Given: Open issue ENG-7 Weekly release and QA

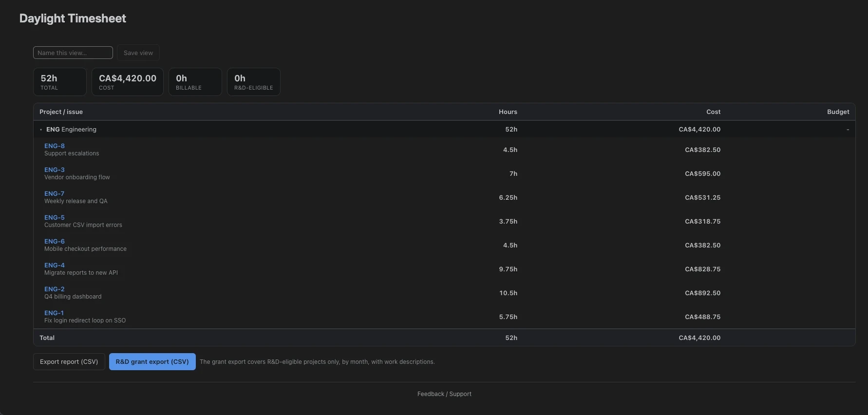Looking at the screenshot, I should pos(55,193).
